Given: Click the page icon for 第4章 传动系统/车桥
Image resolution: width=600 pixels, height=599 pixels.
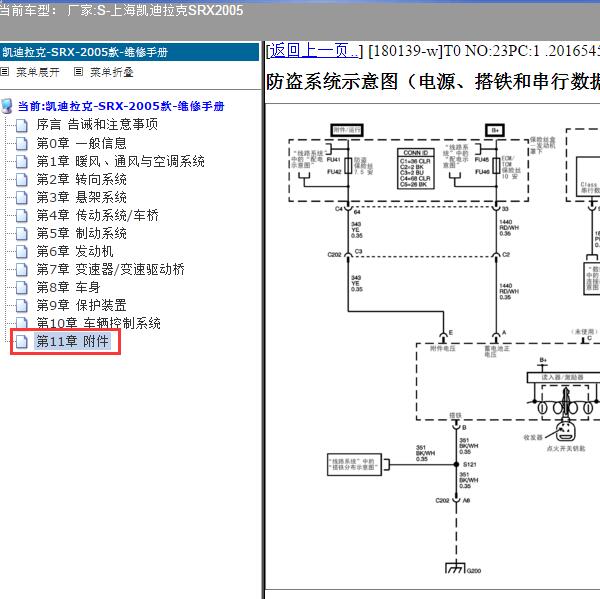Looking at the screenshot, I should coord(22,215).
